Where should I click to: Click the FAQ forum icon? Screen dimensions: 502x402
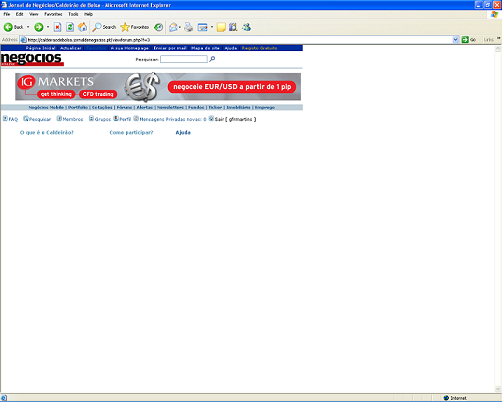pos(5,118)
